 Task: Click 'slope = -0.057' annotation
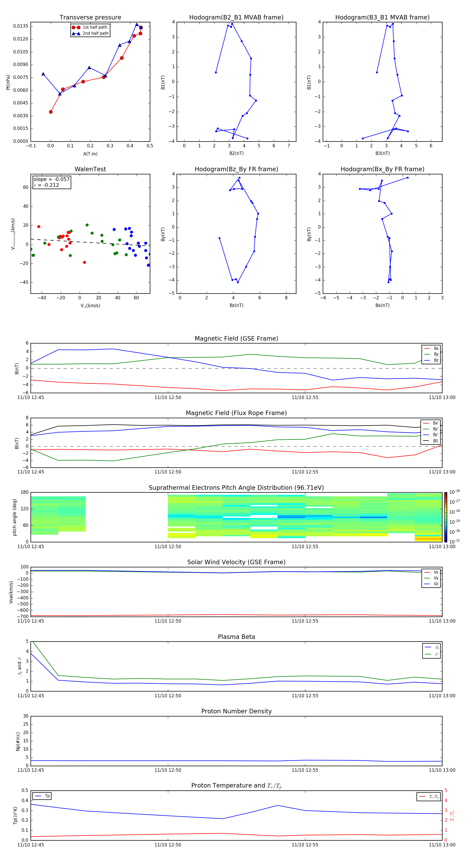tap(52, 179)
